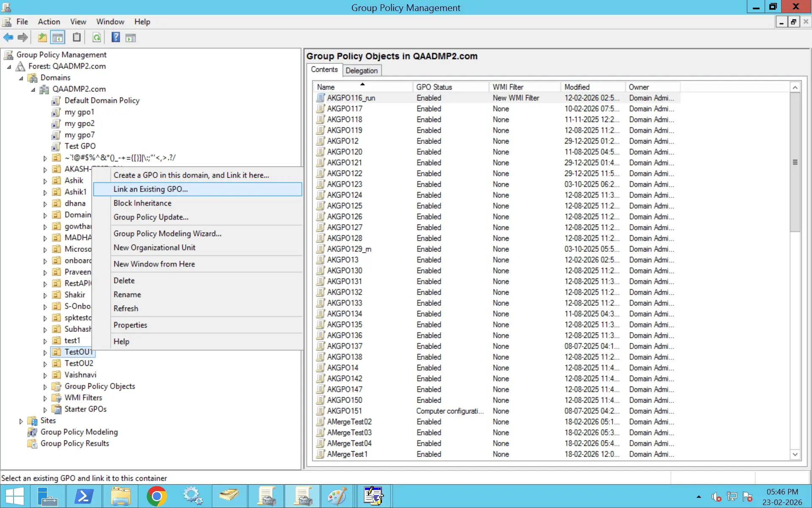The height and width of the screenshot is (508, 812).
Task: Toggle the console tree pane icon
Action: pos(58,37)
